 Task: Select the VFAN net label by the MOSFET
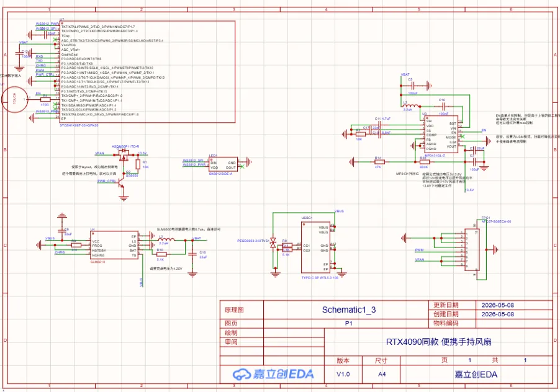99,153
